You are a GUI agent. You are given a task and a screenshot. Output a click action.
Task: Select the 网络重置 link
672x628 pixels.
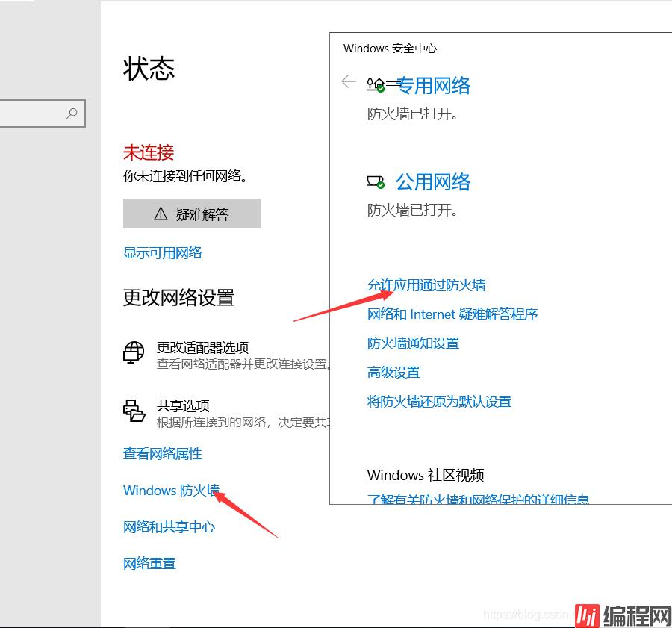tap(149, 564)
